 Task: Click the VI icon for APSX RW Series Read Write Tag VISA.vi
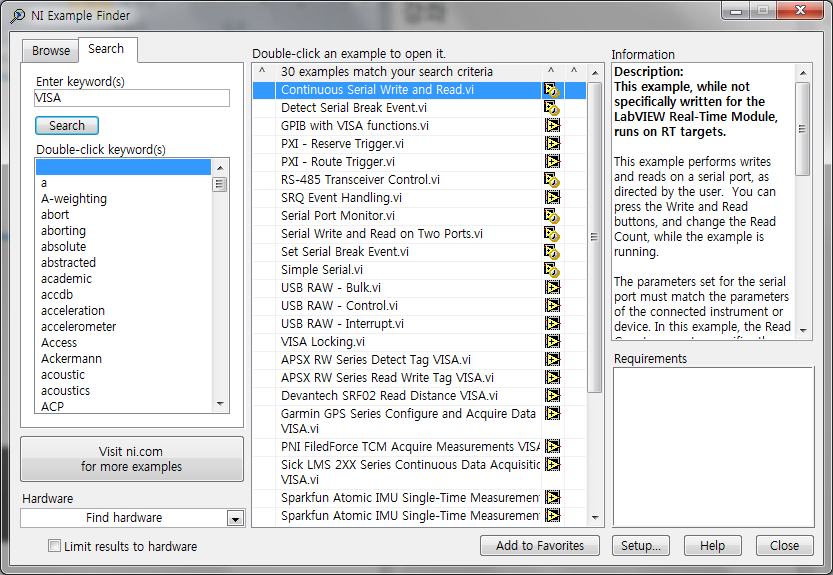tap(552, 377)
